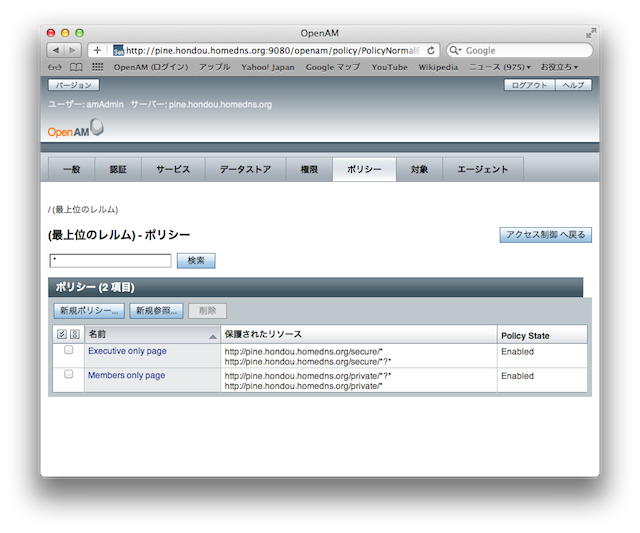Check the Members only page checkbox
Image resolution: width=640 pixels, height=533 pixels.
(x=69, y=375)
